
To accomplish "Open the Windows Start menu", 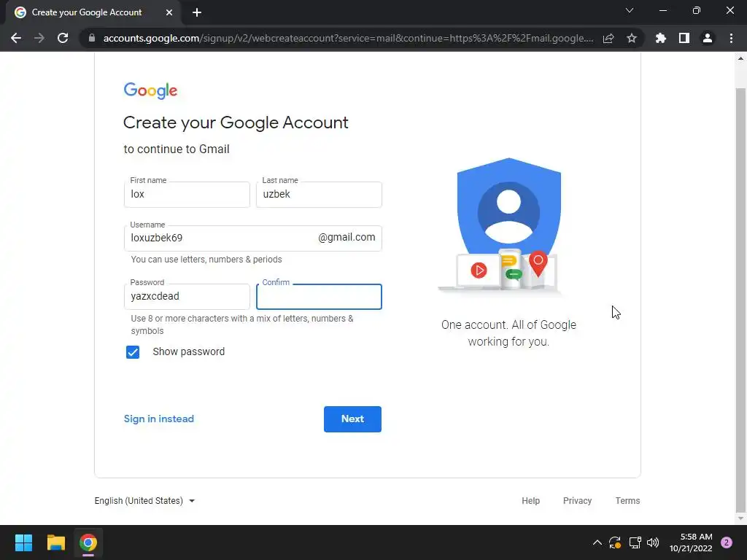I will (x=23, y=542).
